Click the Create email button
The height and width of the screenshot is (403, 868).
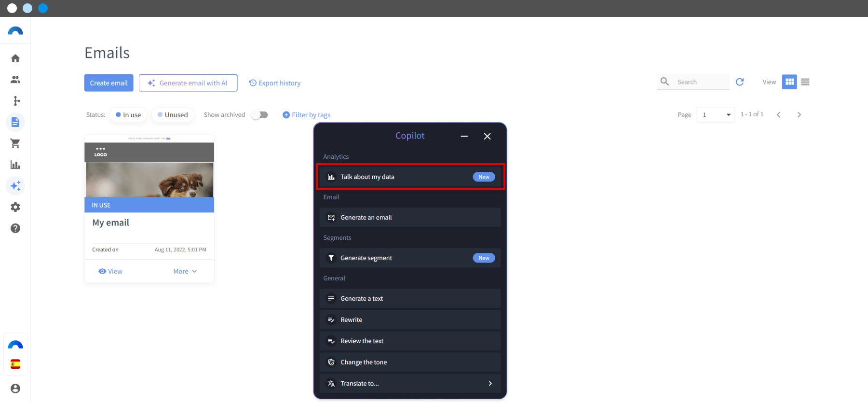coord(108,83)
